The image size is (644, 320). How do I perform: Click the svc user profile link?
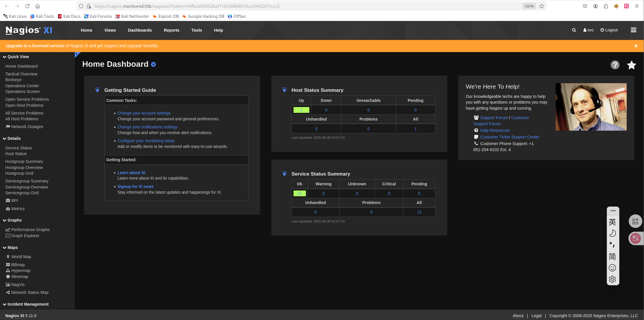tap(588, 30)
